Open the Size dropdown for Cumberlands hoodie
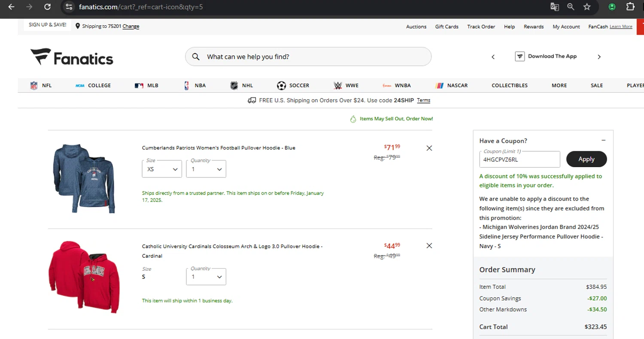Screen dimensions: 644x339 [x=162, y=169]
